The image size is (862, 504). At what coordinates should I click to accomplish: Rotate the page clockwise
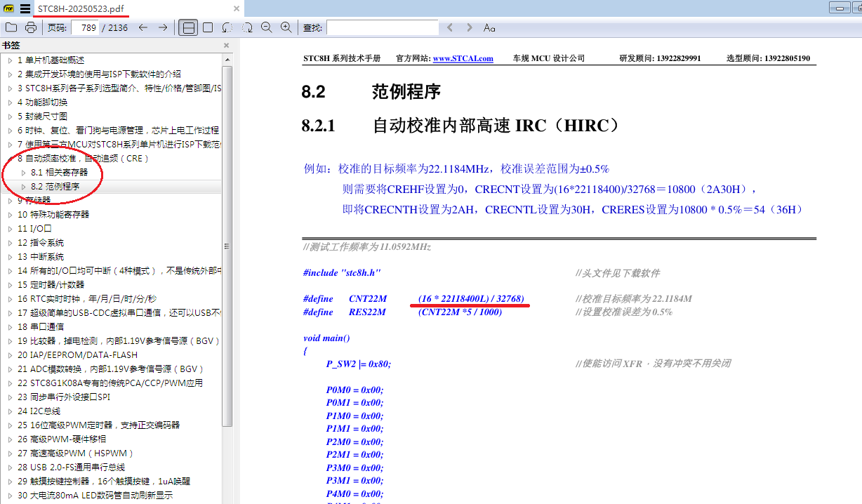point(247,27)
